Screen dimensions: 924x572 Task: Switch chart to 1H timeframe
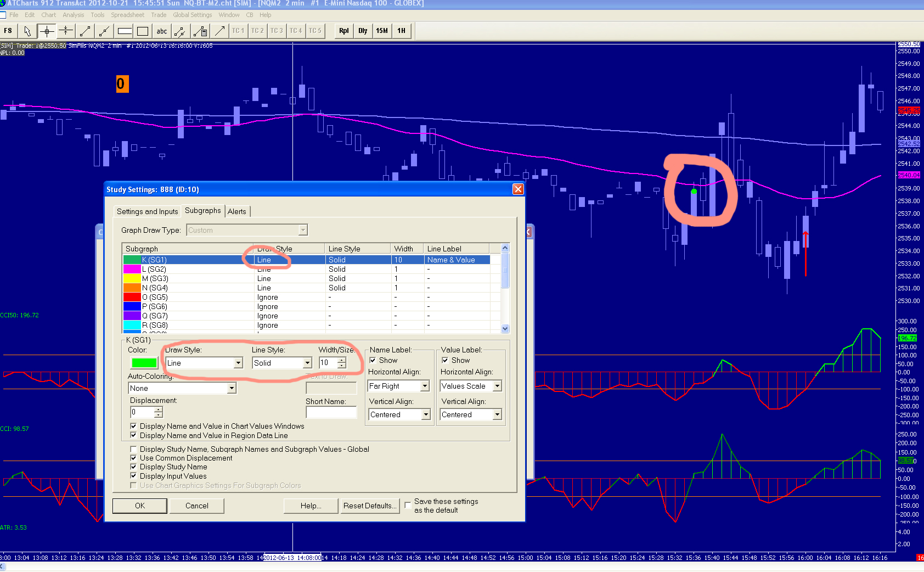point(402,31)
